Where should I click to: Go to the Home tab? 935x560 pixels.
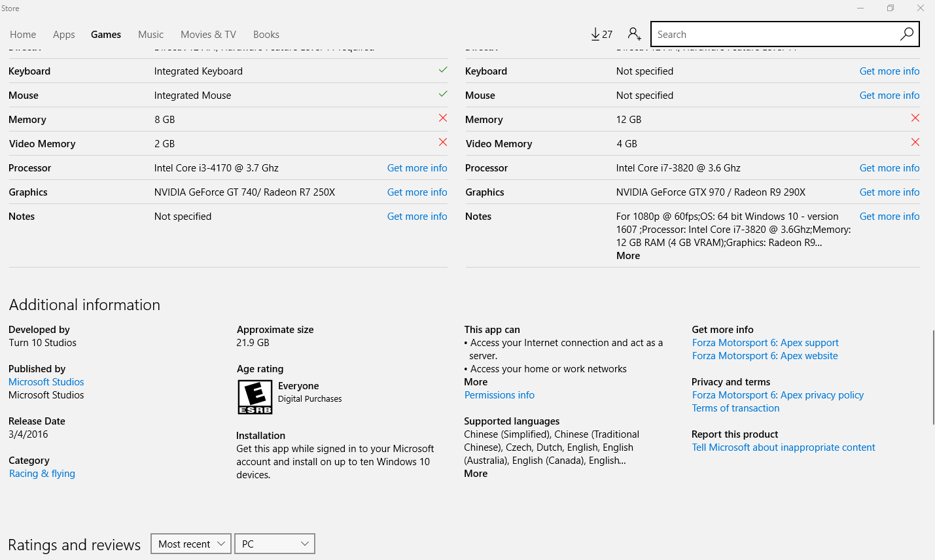point(23,35)
